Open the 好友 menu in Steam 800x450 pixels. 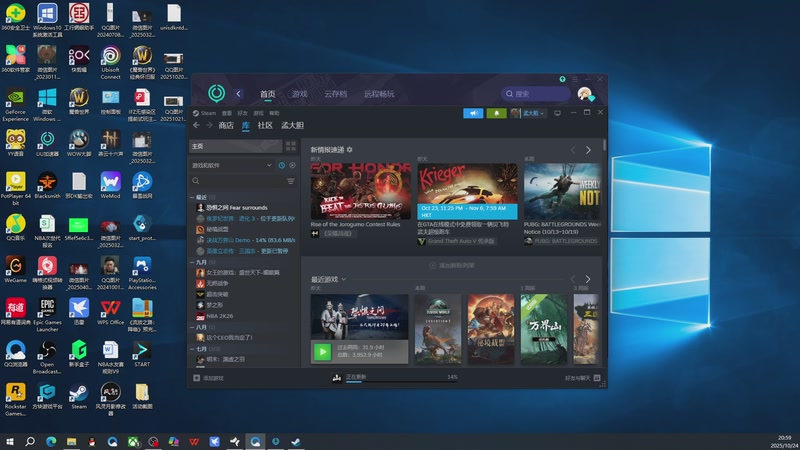coord(242,113)
